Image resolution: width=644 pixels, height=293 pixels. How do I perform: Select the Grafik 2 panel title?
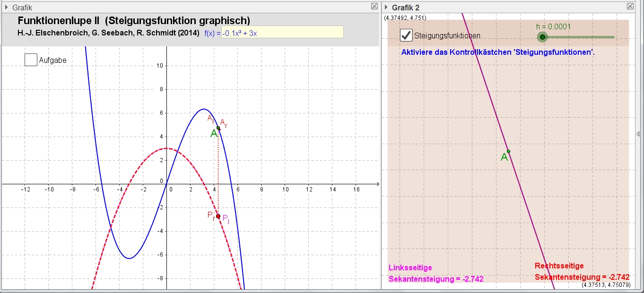tap(406, 8)
